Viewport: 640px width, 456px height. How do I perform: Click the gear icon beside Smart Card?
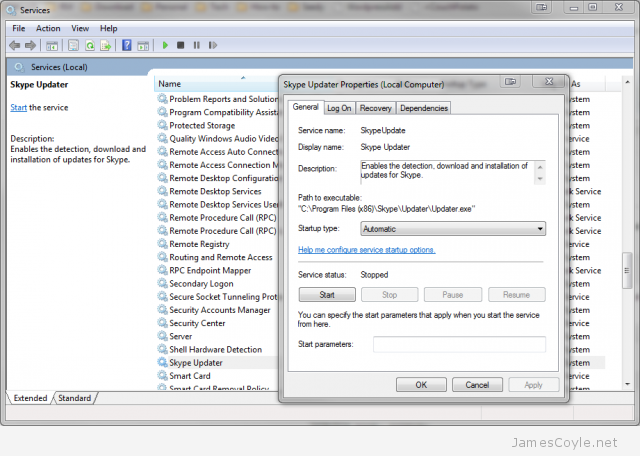[x=162, y=376]
